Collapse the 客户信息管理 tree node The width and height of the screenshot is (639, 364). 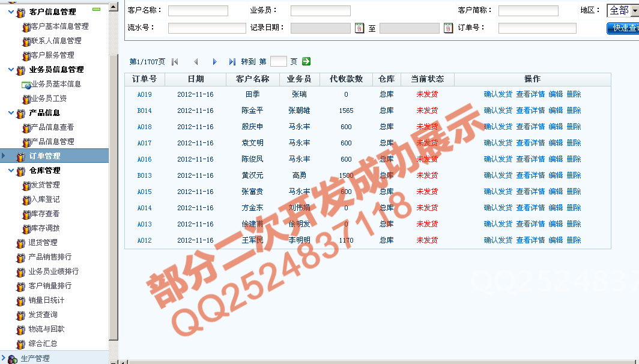(11, 12)
